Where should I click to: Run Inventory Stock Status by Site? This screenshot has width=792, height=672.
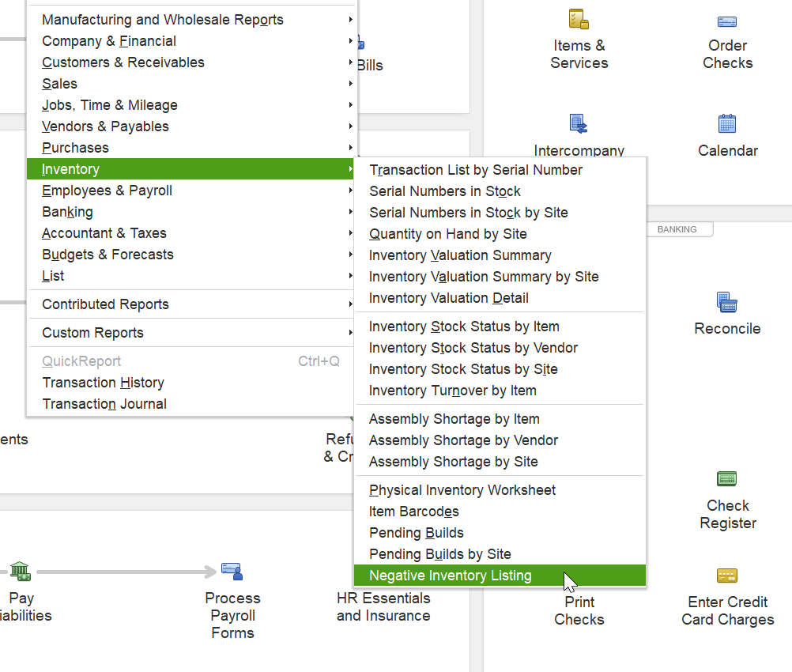click(x=500, y=369)
